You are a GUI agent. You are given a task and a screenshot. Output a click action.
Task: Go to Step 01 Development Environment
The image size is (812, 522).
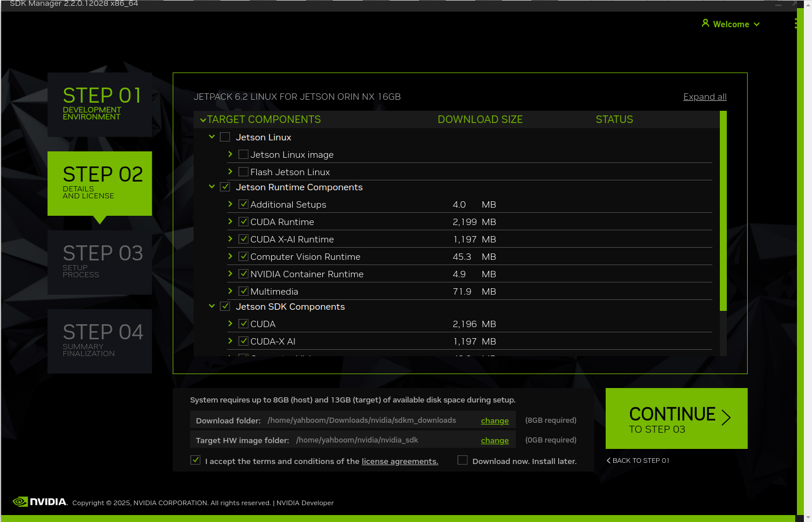(x=100, y=104)
